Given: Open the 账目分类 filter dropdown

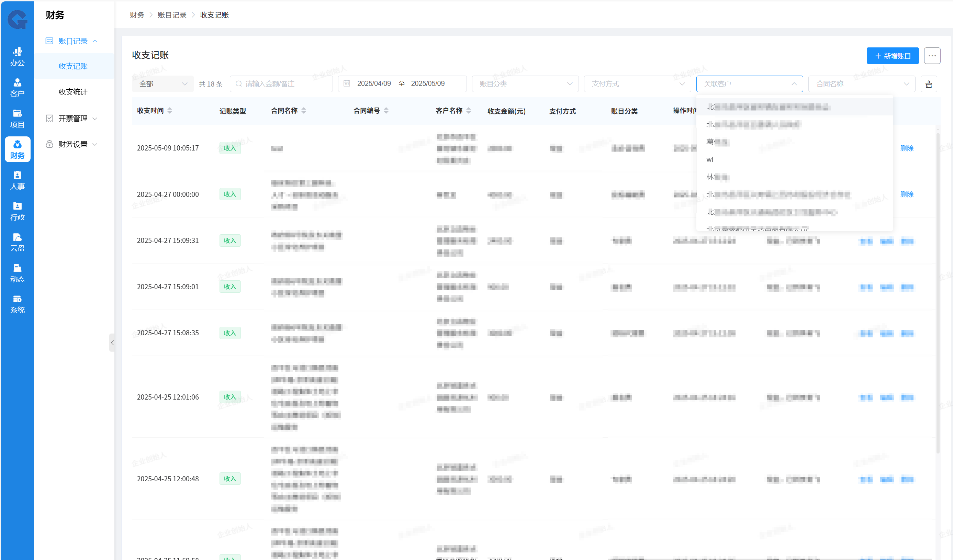Looking at the screenshot, I should [x=525, y=84].
